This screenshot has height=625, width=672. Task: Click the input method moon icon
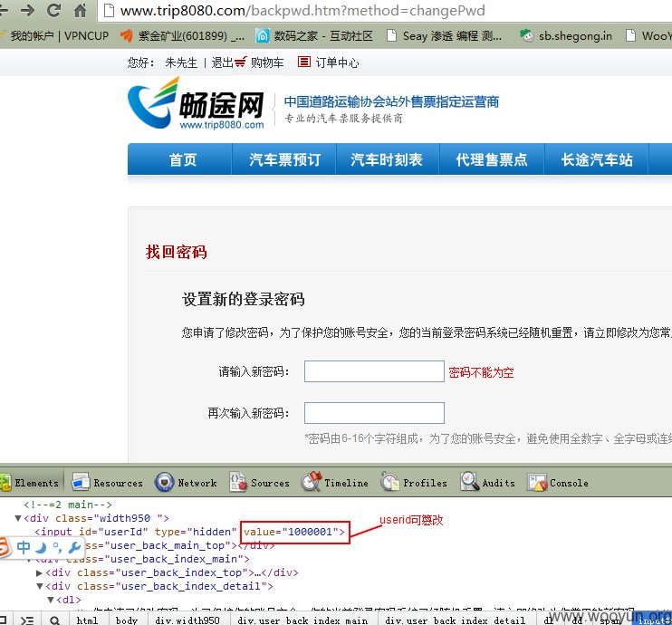tap(41, 547)
